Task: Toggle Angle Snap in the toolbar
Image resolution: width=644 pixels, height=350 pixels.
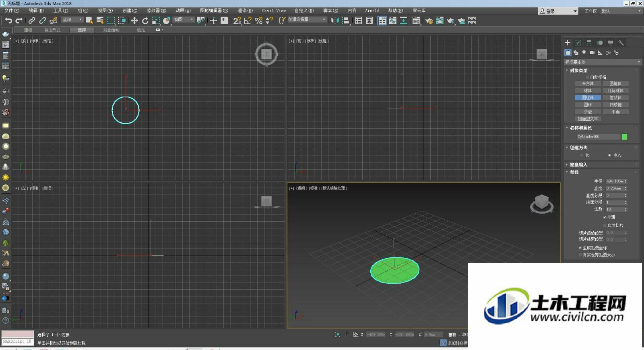Action: (x=248, y=21)
